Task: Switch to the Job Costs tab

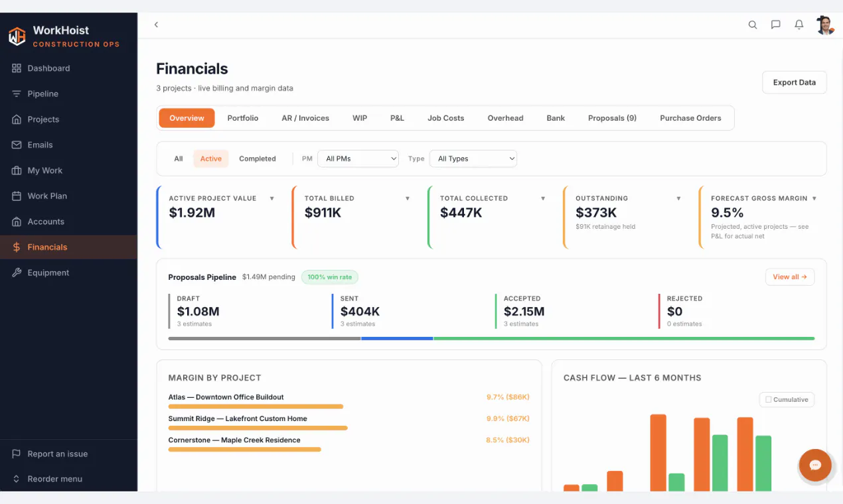Action: pyautogui.click(x=445, y=118)
